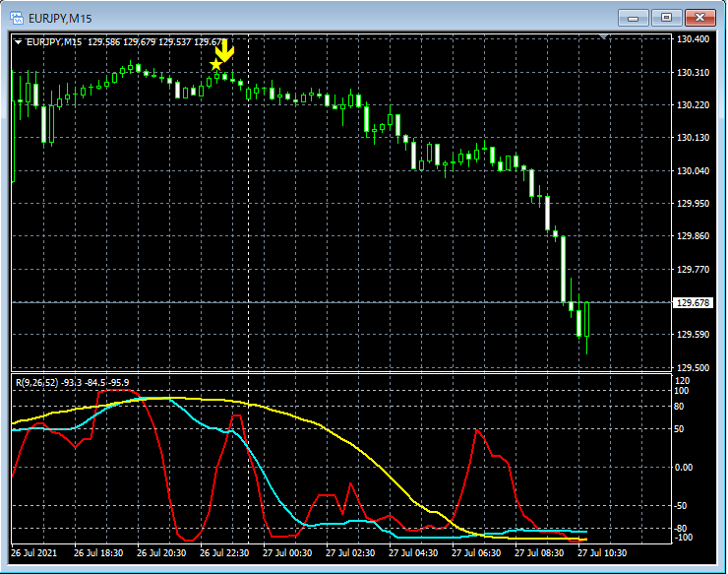Click the EURJPY,M15 OHLC header text
Screen dimensions: 728x574
pyautogui.click(x=125, y=42)
